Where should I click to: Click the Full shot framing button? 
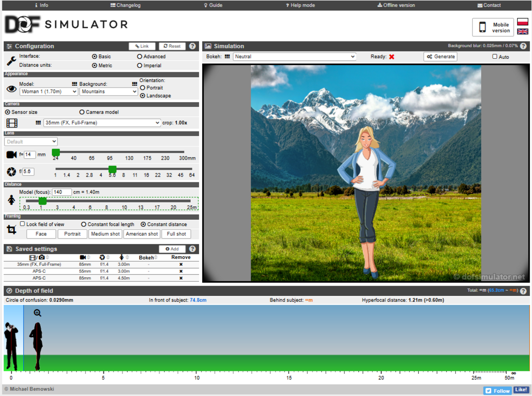tap(176, 234)
